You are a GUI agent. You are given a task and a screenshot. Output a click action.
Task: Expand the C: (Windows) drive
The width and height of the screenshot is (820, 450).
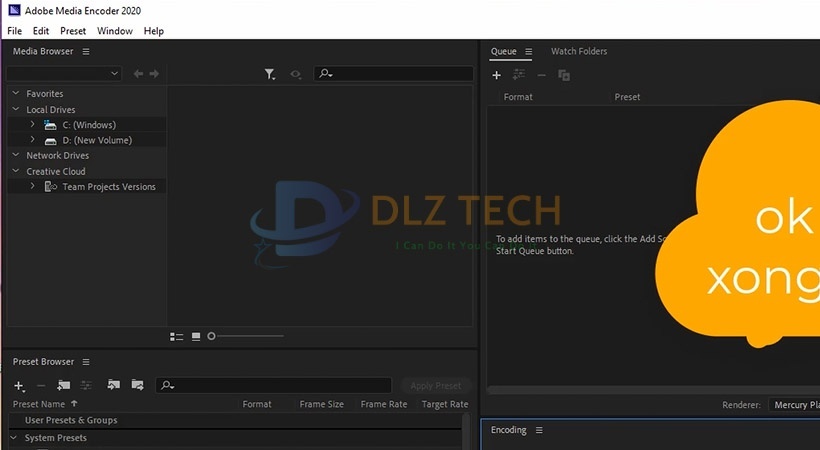tap(32, 125)
